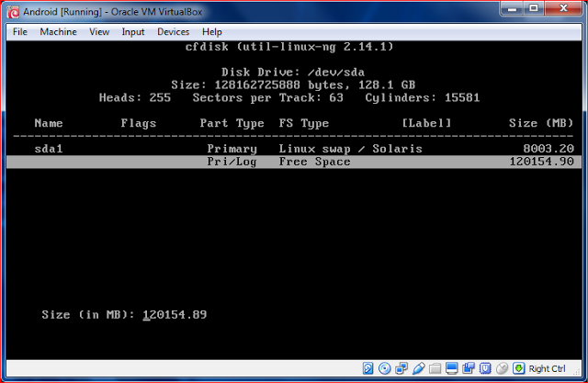Click the Right Ctrl host key label

pyautogui.click(x=547, y=368)
